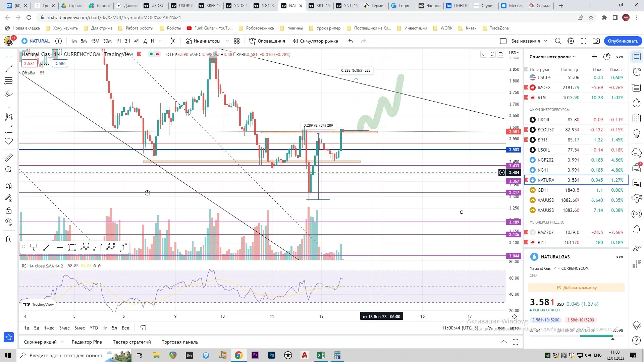The image size is (644, 362).
Task: Expand the timeframe interval dropdown arrow
Action: point(160,41)
